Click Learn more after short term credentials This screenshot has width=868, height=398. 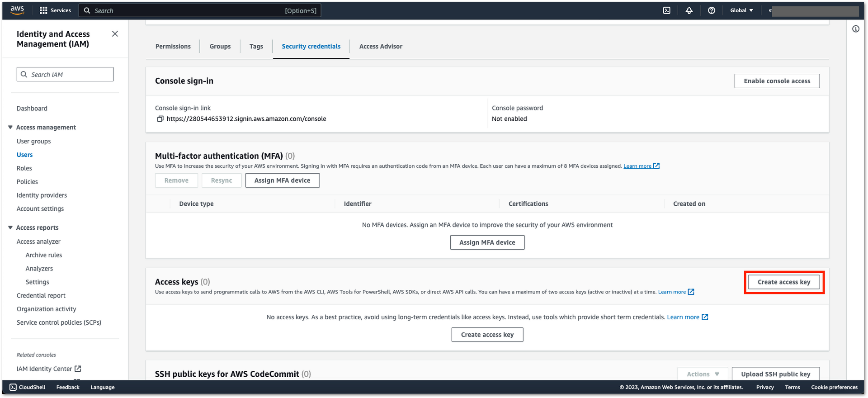(x=683, y=317)
